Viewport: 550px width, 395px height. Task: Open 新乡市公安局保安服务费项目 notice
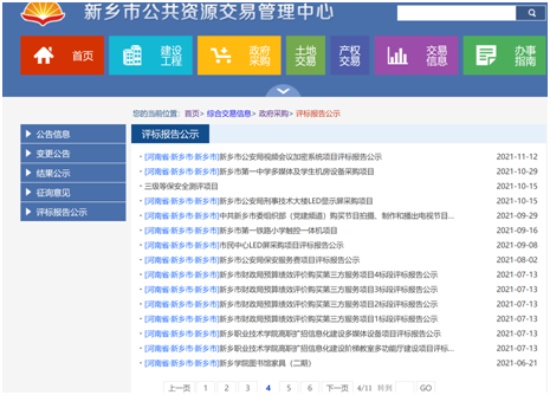pos(252,260)
